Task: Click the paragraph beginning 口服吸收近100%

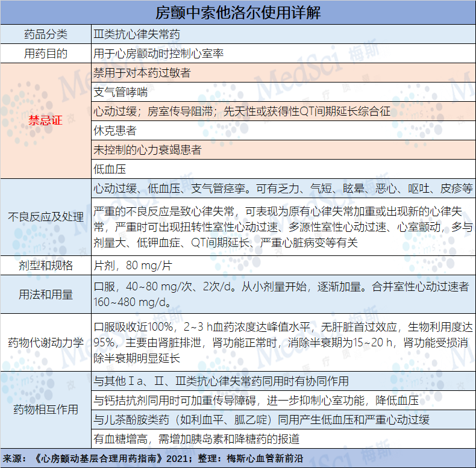Action: pyautogui.click(x=284, y=343)
